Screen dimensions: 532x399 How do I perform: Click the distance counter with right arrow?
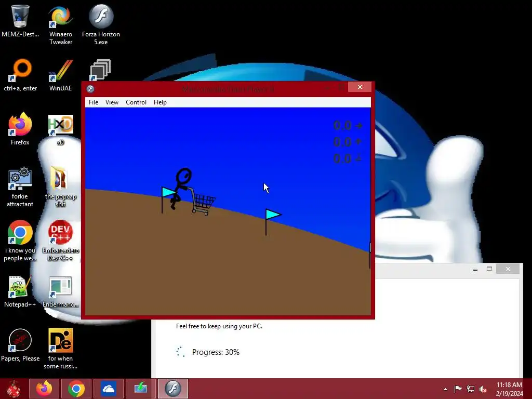tap(348, 126)
